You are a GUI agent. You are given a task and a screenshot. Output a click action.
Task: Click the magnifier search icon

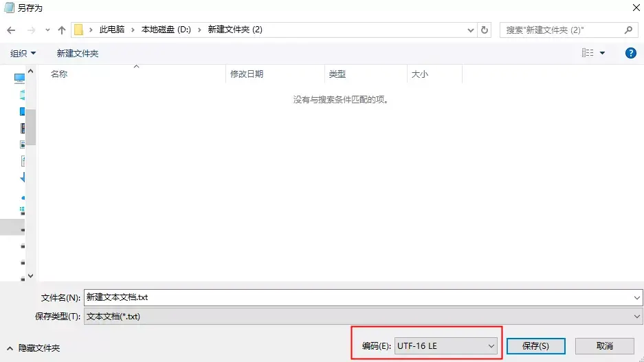tap(628, 30)
